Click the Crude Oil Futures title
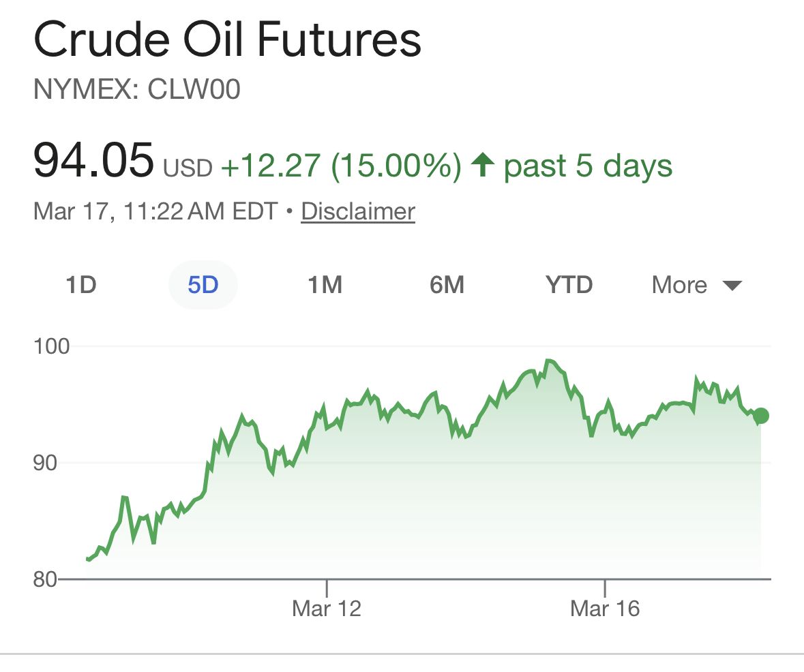This screenshot has width=804, height=672. (227, 41)
